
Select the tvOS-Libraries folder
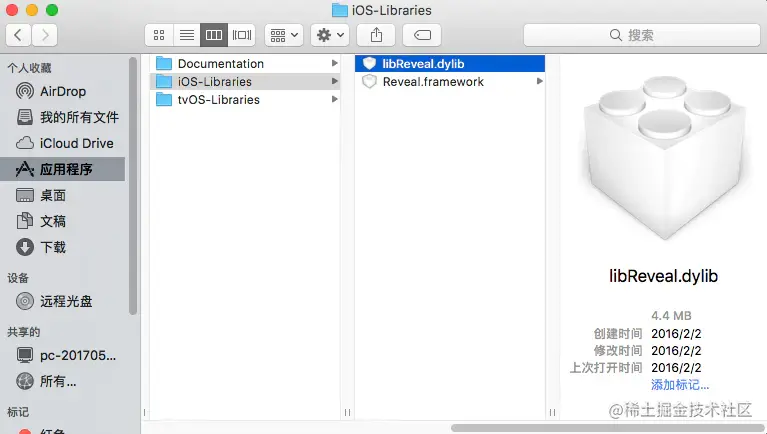point(245,100)
